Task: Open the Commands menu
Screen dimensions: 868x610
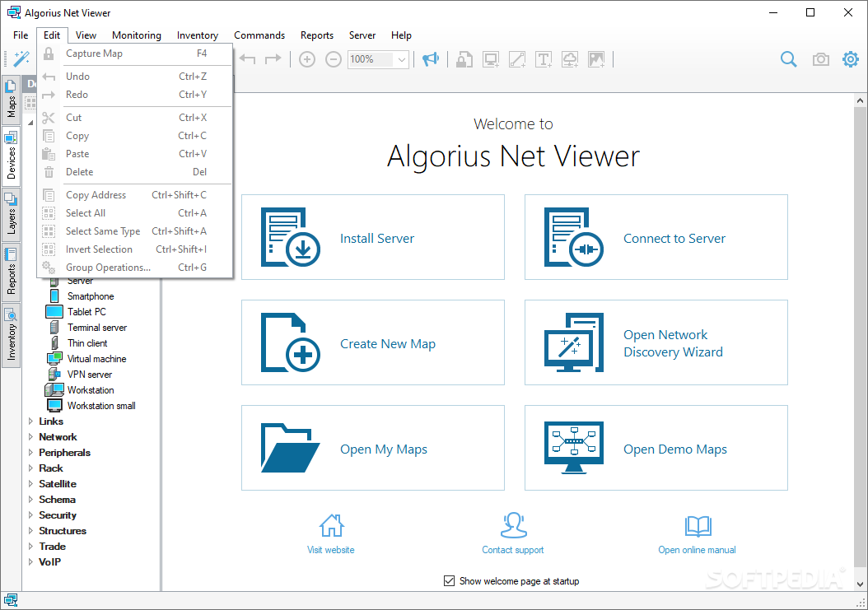Action: [x=259, y=35]
